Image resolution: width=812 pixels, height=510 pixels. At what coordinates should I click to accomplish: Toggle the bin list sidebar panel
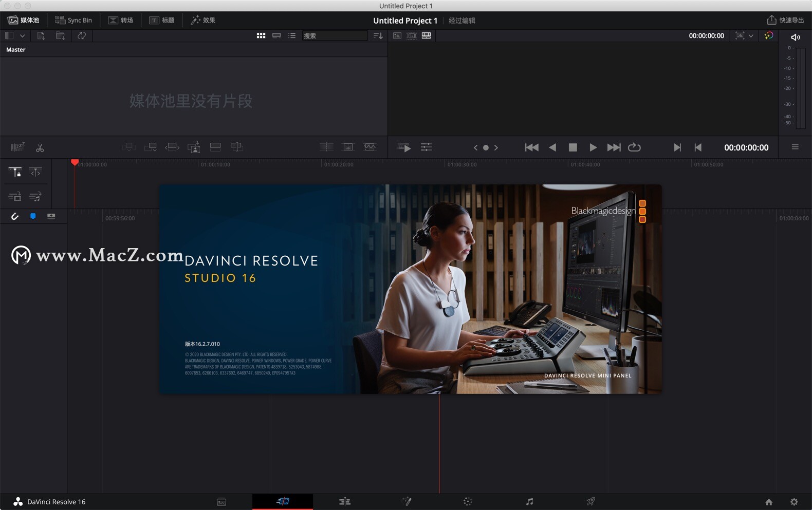(x=9, y=35)
